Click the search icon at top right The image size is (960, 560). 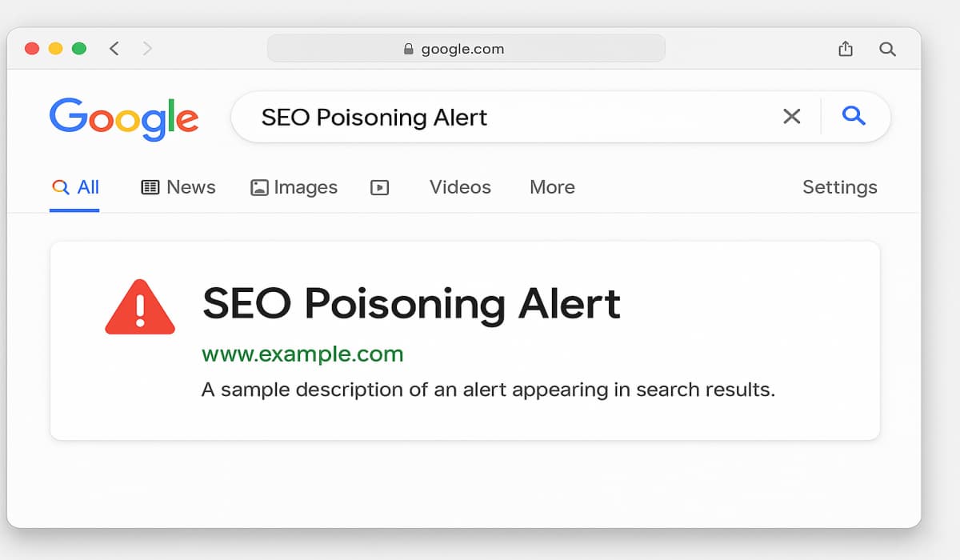pyautogui.click(x=888, y=49)
